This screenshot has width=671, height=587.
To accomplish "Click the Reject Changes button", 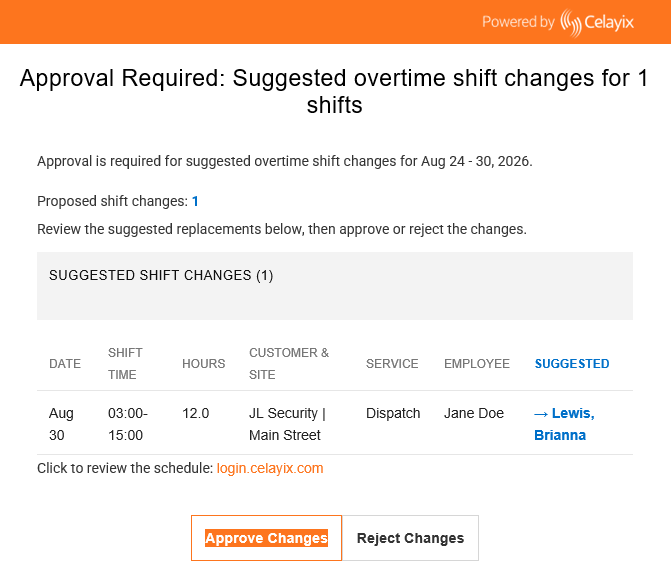I will 410,538.
